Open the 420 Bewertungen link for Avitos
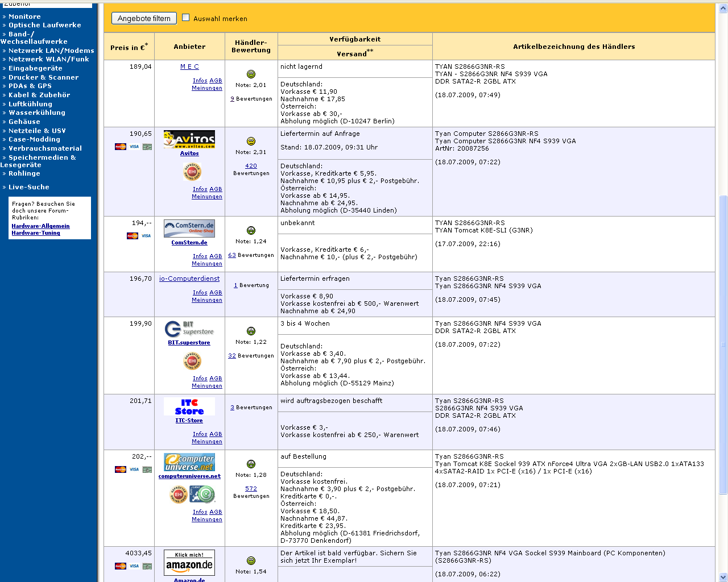The width and height of the screenshot is (728, 582). click(251, 166)
